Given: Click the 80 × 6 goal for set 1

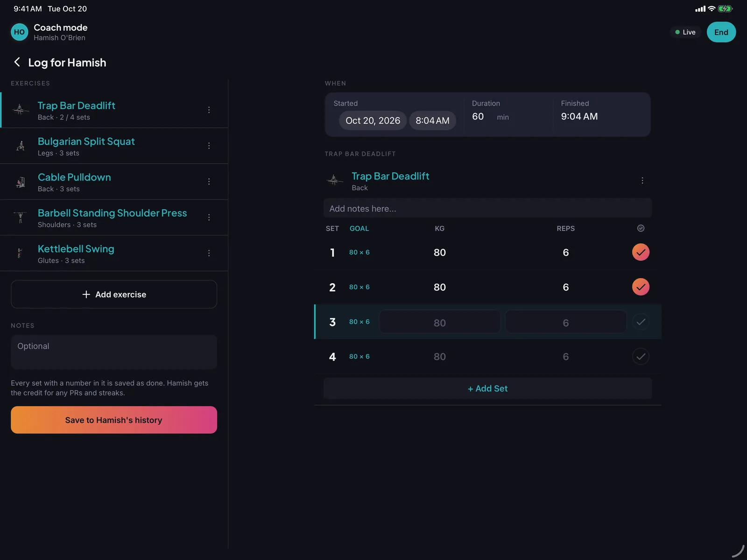Looking at the screenshot, I should 359,252.
